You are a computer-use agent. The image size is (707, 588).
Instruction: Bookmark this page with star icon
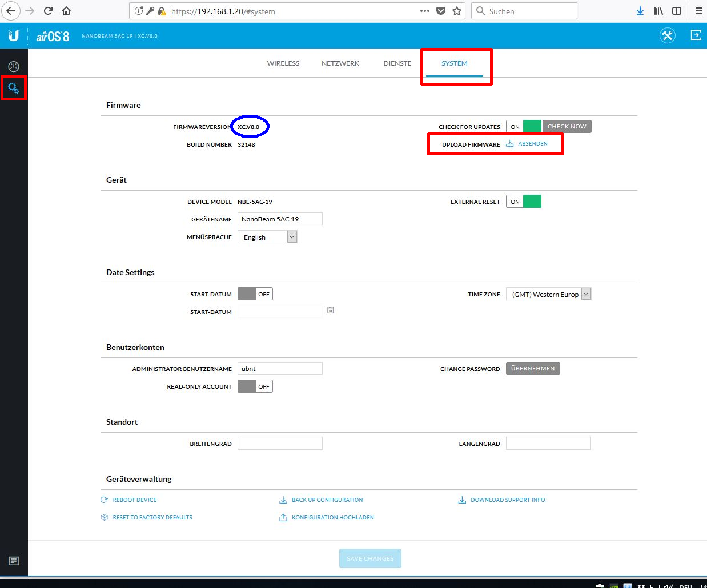click(x=457, y=11)
